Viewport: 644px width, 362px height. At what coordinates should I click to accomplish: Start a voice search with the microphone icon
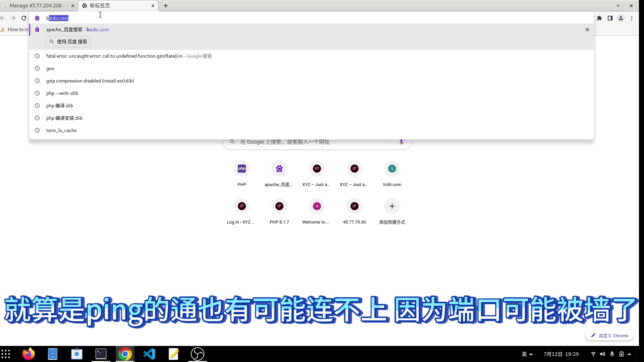401,142
